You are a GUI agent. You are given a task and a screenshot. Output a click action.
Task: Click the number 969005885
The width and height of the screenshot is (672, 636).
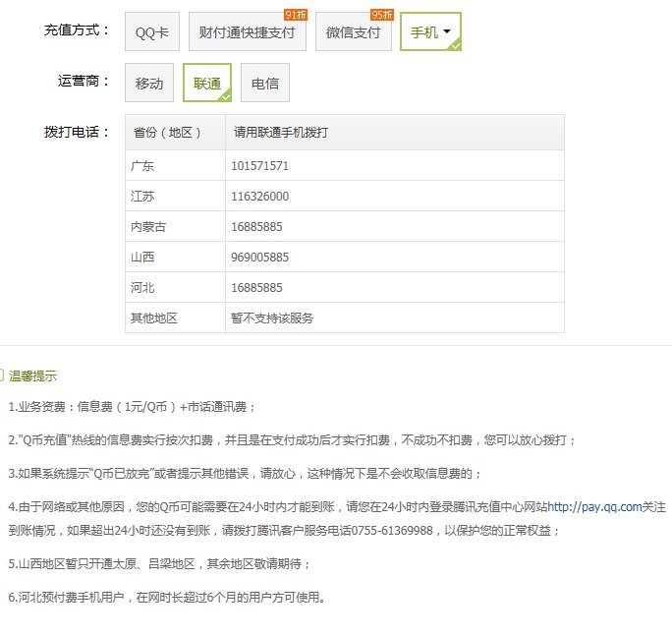click(259, 258)
